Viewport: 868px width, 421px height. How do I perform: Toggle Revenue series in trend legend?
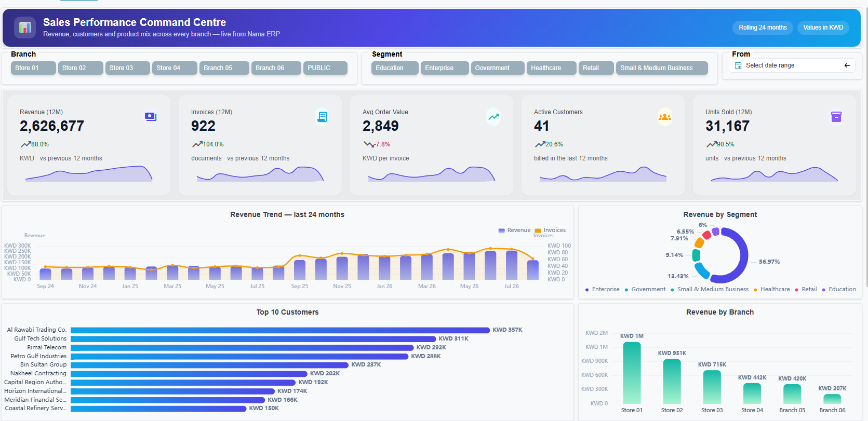(514, 230)
